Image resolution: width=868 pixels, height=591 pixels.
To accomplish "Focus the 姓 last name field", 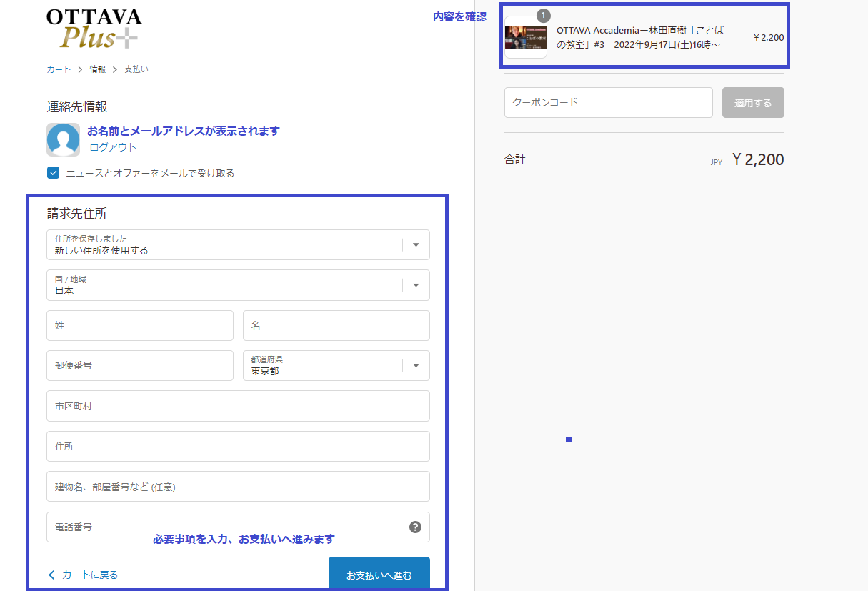I will coord(140,326).
